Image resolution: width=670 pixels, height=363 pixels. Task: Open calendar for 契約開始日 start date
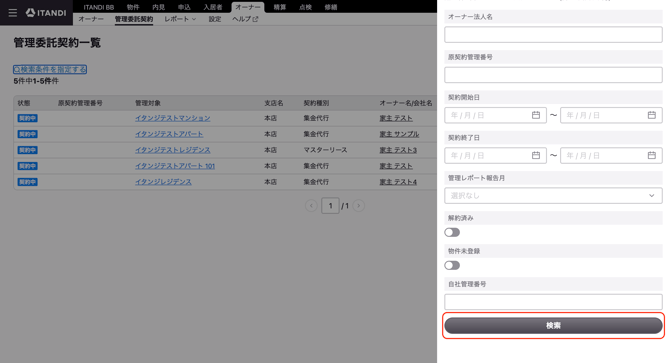[x=536, y=115]
